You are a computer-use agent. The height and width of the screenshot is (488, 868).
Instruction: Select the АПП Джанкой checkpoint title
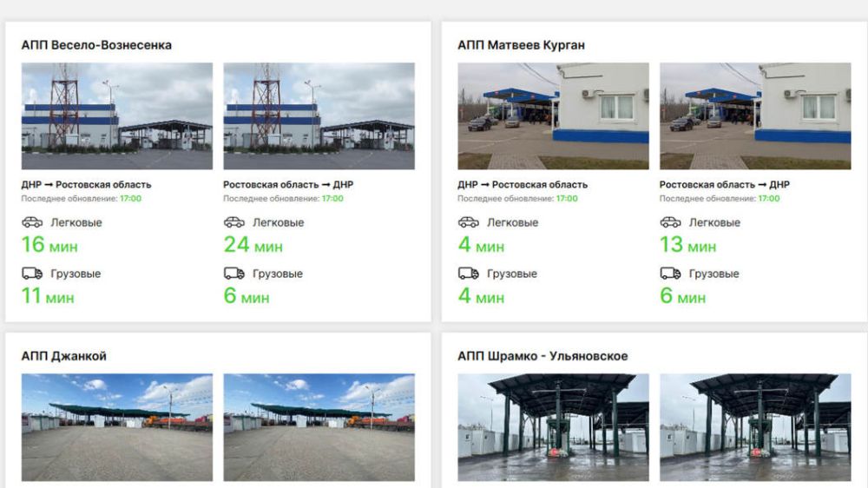64,356
